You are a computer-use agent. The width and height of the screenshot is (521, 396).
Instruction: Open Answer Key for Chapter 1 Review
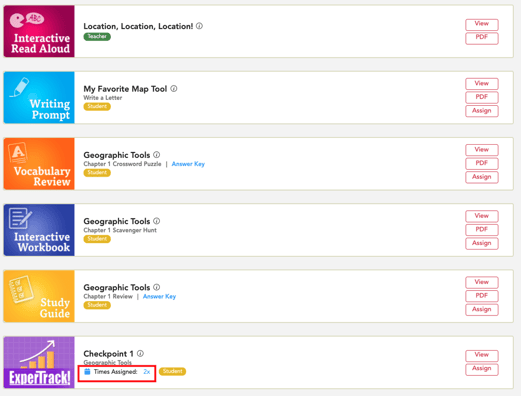[x=159, y=296]
